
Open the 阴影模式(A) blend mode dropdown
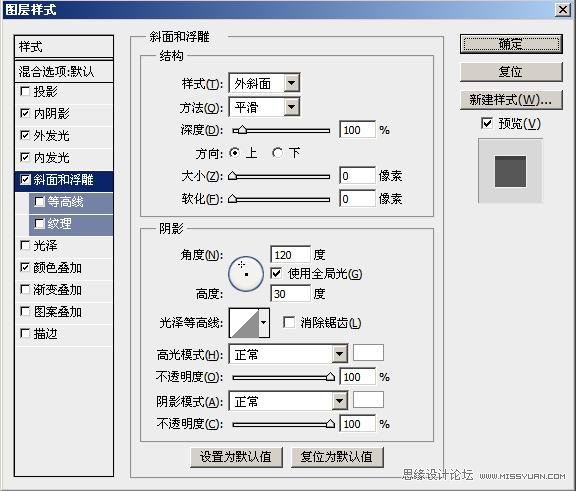point(340,401)
